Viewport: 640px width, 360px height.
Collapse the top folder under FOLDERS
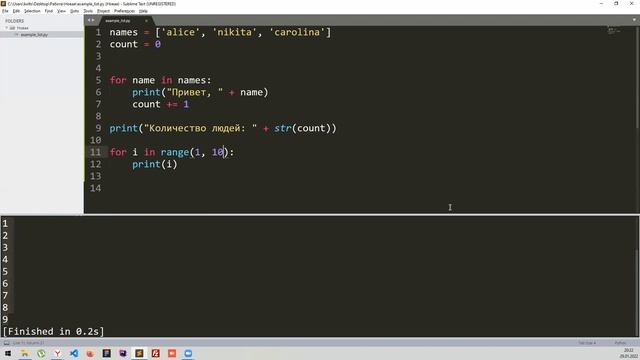coord(7,28)
